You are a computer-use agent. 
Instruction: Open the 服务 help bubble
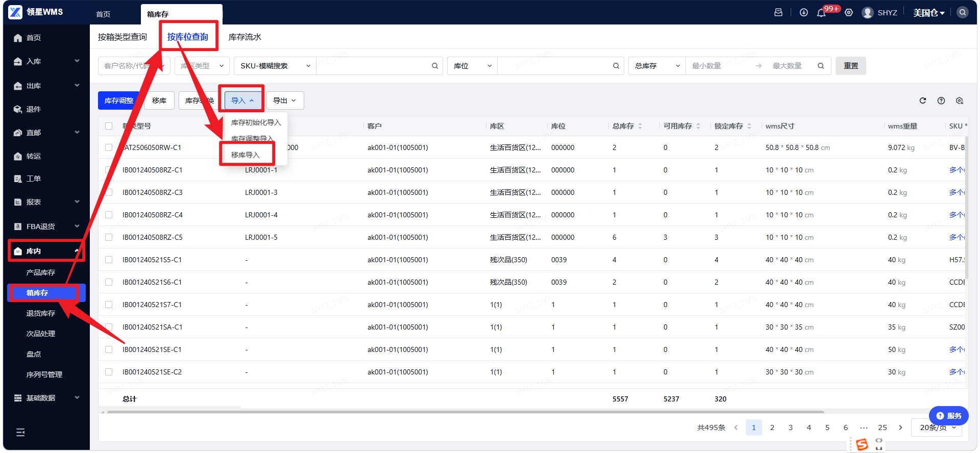click(949, 416)
